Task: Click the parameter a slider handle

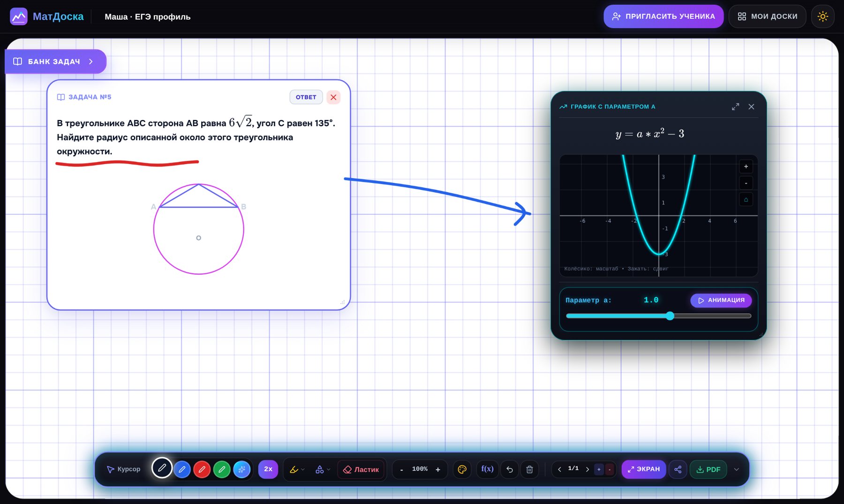Action: (670, 316)
